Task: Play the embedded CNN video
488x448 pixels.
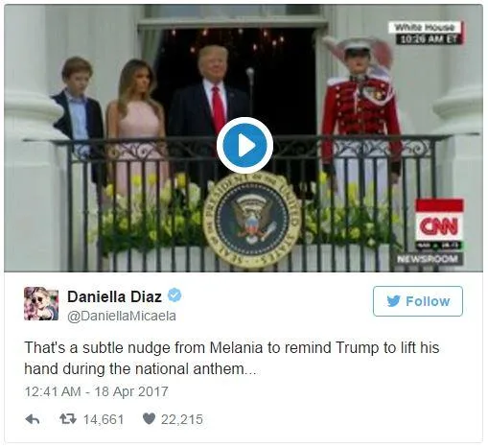Action: coord(244,146)
